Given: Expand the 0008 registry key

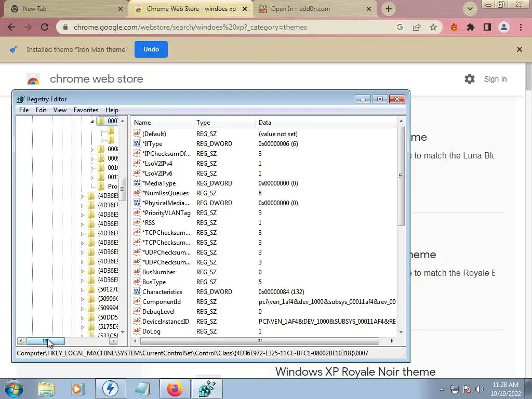Looking at the screenshot, I should 92,149.
